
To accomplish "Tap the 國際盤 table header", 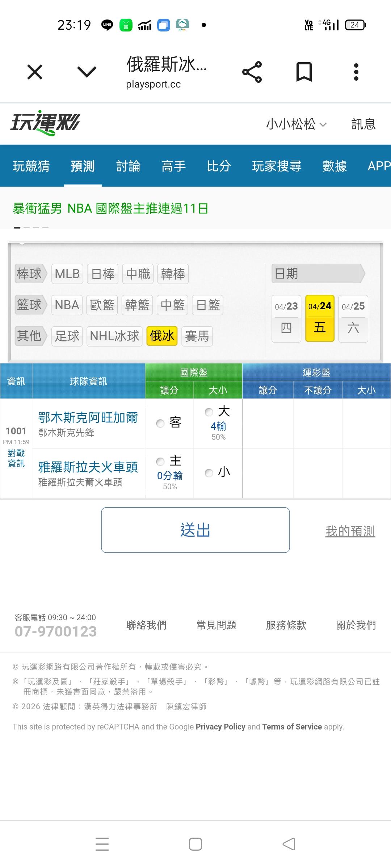I will coord(194,373).
